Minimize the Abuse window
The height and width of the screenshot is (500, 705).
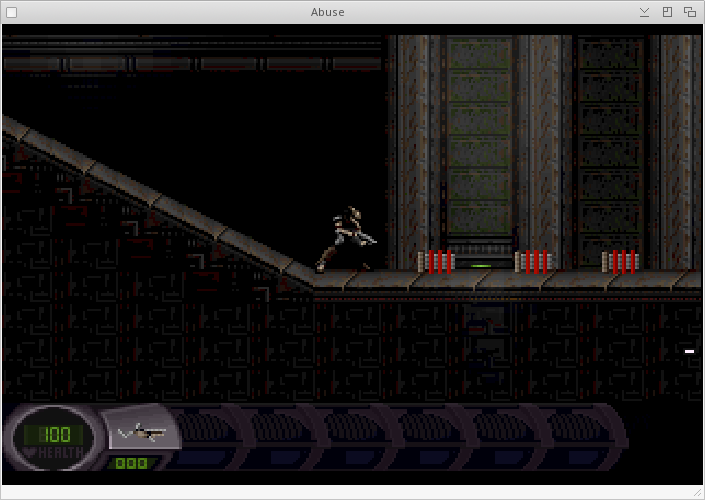[x=645, y=12]
